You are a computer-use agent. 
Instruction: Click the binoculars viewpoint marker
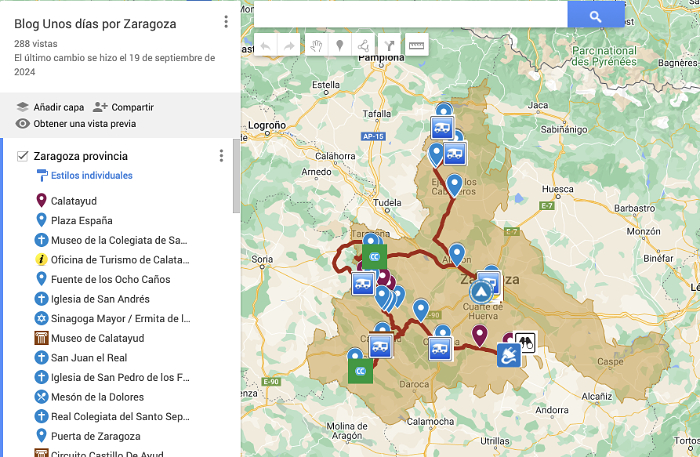pos(525,342)
